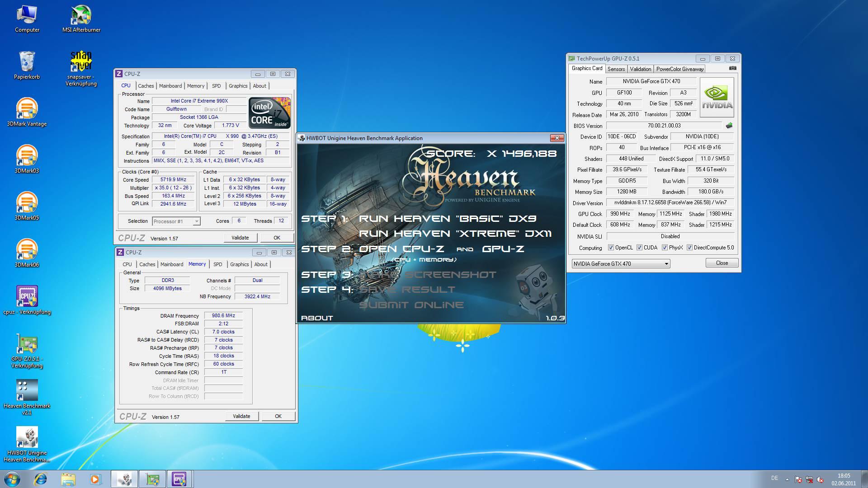
Task: Switch to HWBOT Heaven taskbar button
Action: (x=124, y=479)
